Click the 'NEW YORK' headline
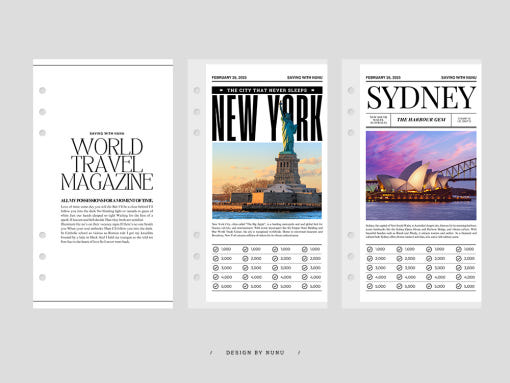This screenshot has width=510, height=383. (x=267, y=118)
